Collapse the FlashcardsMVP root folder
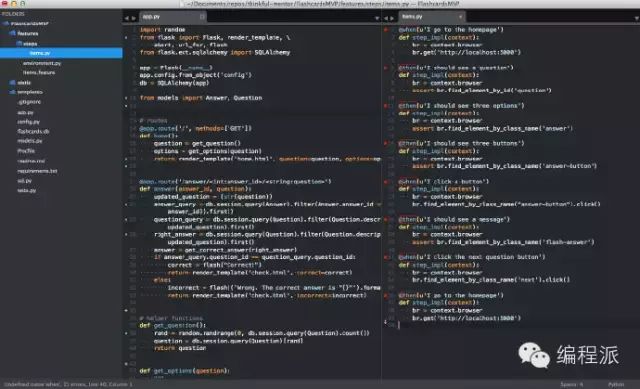 click(6, 24)
